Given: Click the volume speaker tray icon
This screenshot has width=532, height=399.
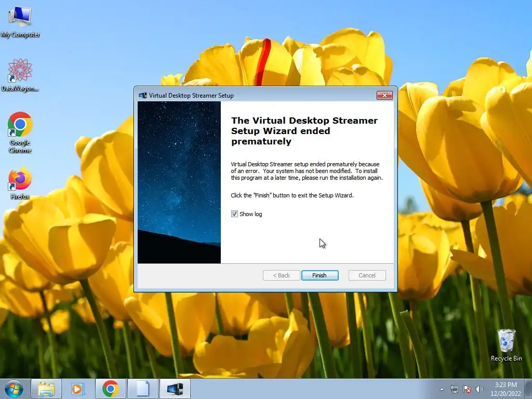Looking at the screenshot, I should click(480, 389).
